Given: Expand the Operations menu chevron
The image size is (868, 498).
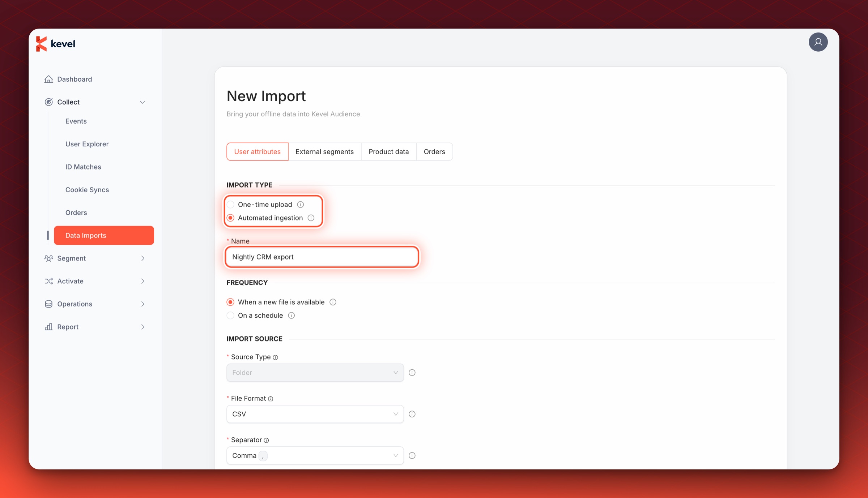Looking at the screenshot, I should 142,304.
